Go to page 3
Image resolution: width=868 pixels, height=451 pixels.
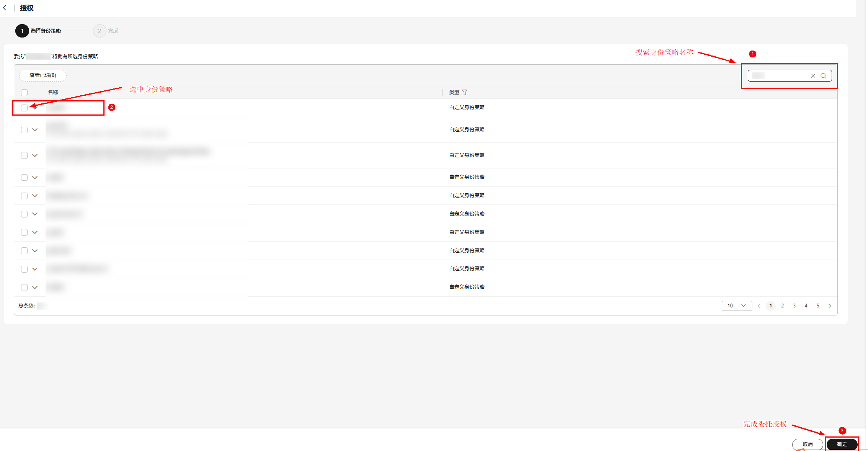[x=794, y=306]
